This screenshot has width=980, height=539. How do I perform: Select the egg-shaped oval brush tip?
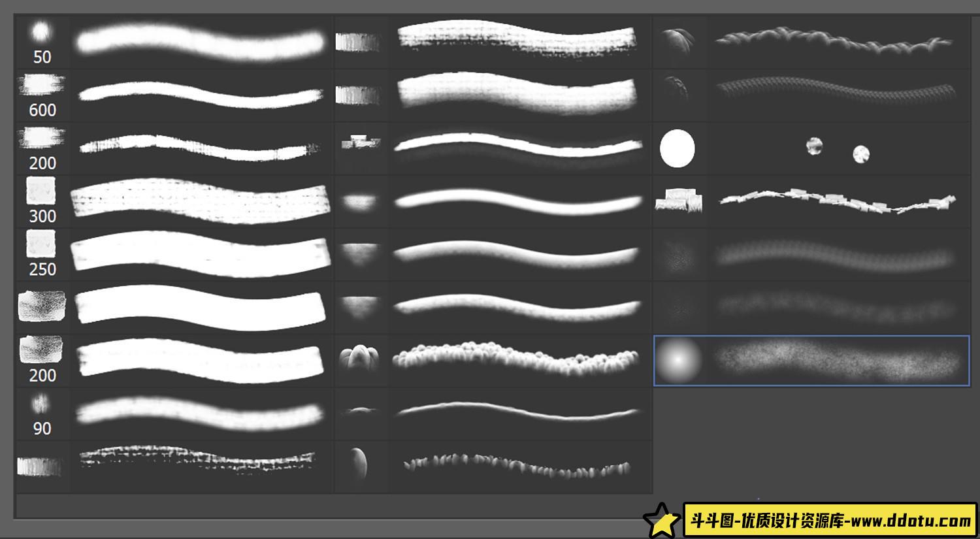359,465
